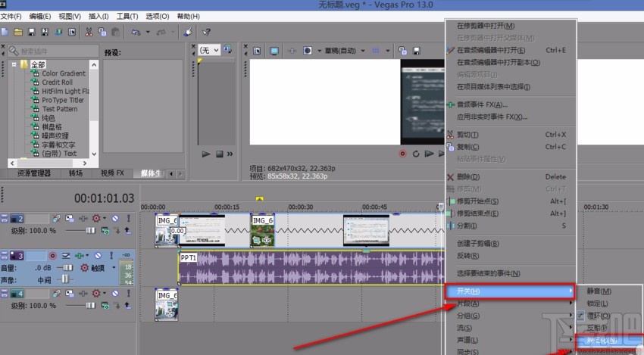Click the play button in trimmer panel
The width and height of the screenshot is (644, 355).
pyautogui.click(x=205, y=154)
